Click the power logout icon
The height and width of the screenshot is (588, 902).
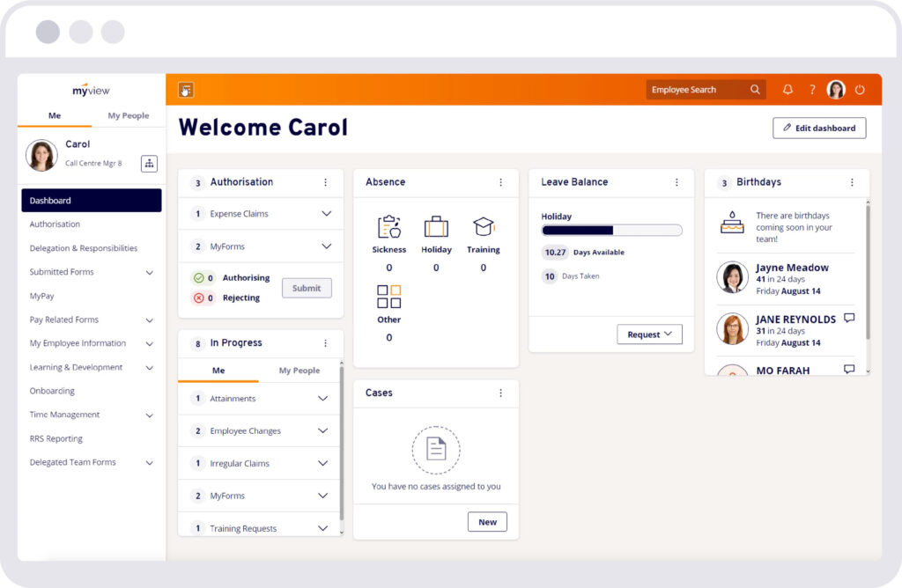tap(861, 90)
